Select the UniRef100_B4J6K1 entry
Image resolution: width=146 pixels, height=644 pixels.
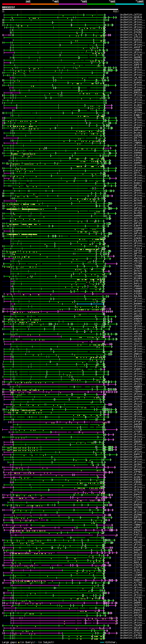tap(131, 133)
